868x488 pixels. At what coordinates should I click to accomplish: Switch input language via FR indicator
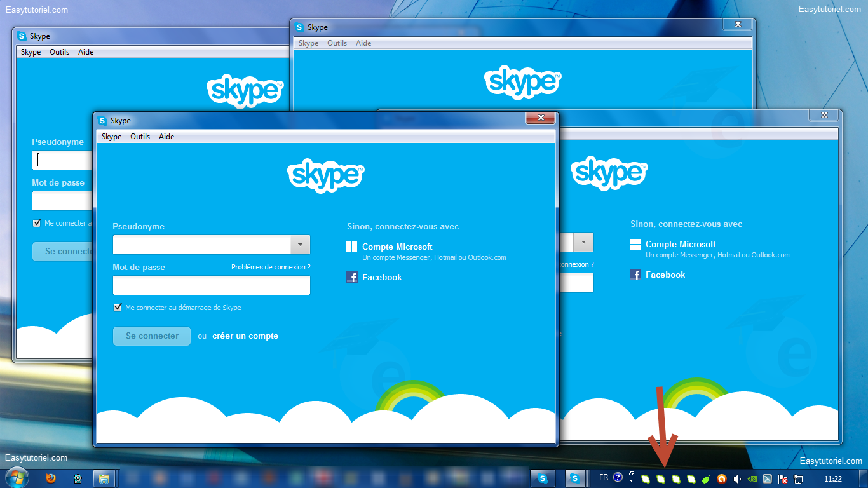coord(604,477)
